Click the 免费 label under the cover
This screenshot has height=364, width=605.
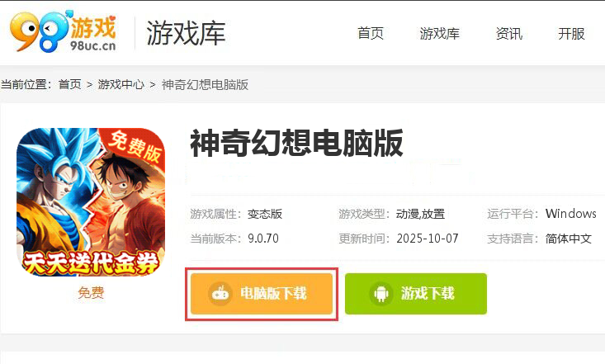[x=91, y=292]
